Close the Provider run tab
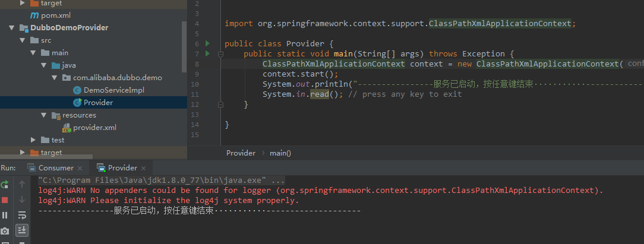 point(143,168)
